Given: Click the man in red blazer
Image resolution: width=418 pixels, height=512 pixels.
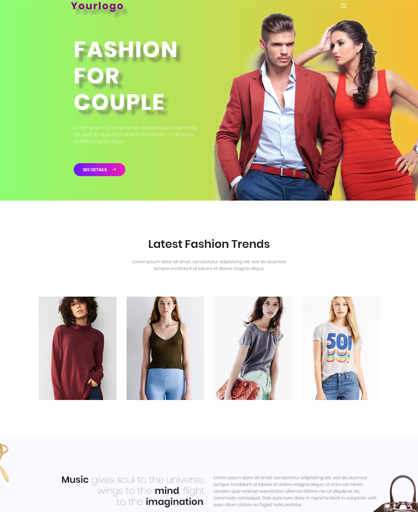Looking at the screenshot, I should pos(278,108).
